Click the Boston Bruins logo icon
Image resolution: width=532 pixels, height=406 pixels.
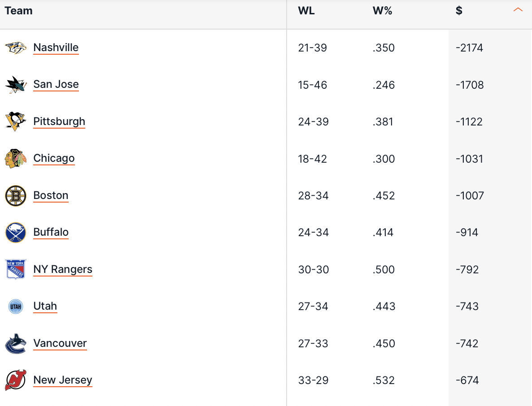[x=16, y=195]
